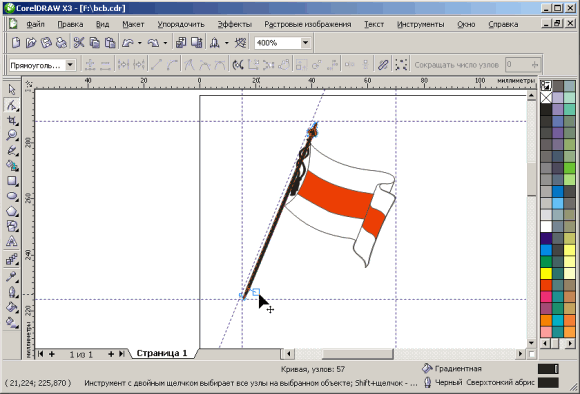Click the Corel online icon
The height and width of the screenshot is (394, 580).
click(x=240, y=43)
